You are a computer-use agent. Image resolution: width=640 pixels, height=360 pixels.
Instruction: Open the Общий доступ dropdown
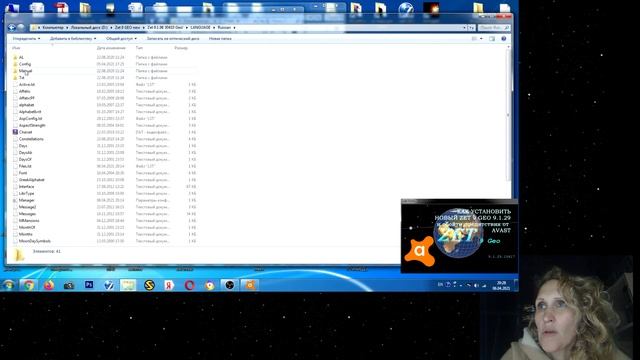click(121, 38)
